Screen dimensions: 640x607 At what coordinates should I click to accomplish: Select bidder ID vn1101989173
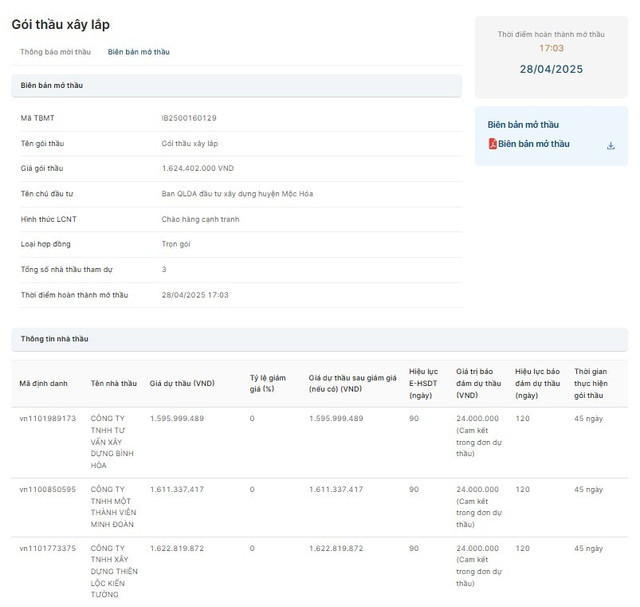pyautogui.click(x=47, y=418)
